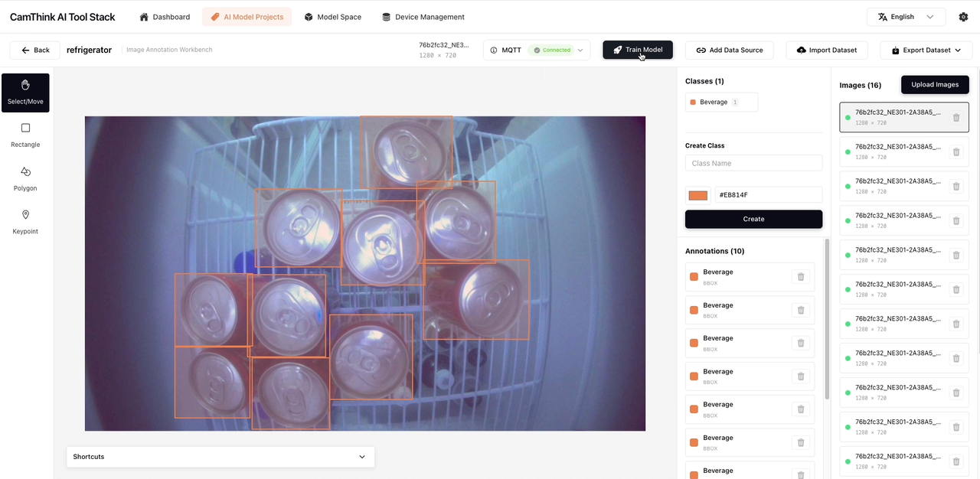This screenshot has height=479, width=980.
Task: Click the orange class color swatch
Action: (697, 195)
